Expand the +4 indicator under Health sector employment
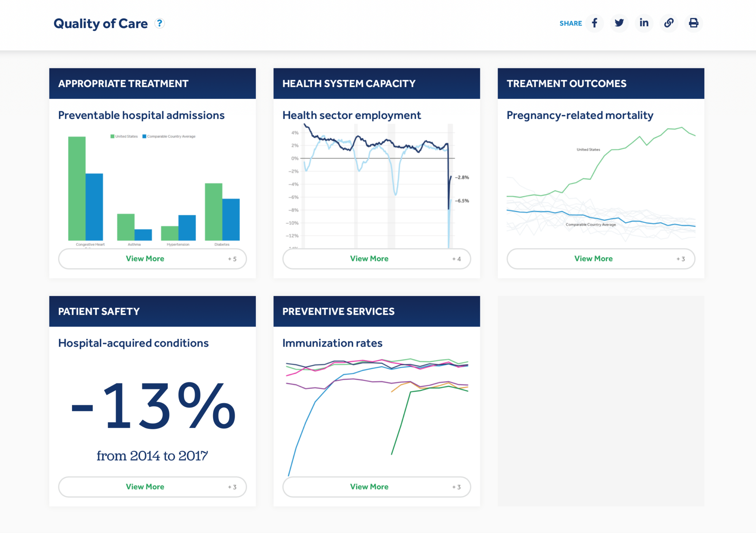756x533 pixels. click(457, 259)
